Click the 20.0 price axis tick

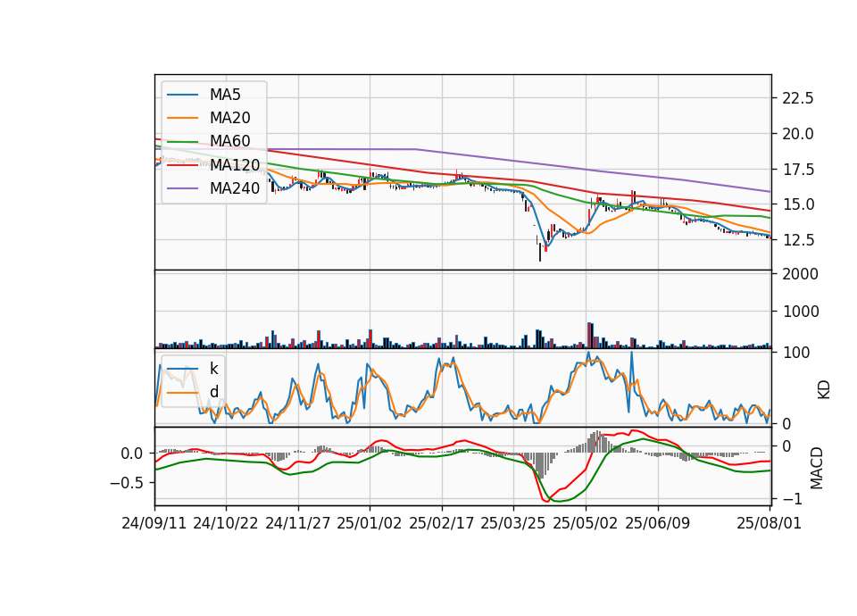point(798,134)
